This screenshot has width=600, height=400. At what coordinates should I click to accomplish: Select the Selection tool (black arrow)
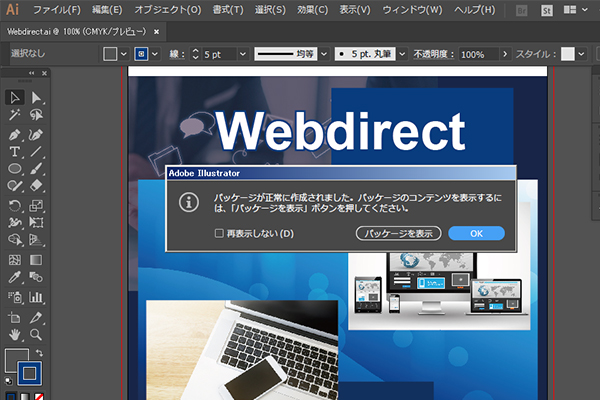[15, 98]
